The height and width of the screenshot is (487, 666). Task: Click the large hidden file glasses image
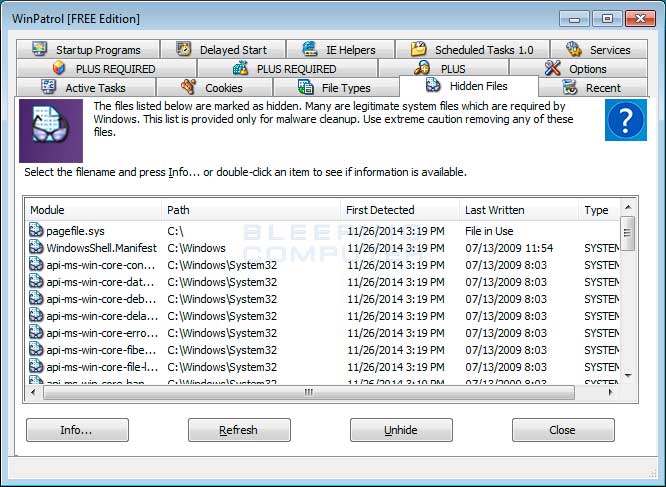(51, 131)
